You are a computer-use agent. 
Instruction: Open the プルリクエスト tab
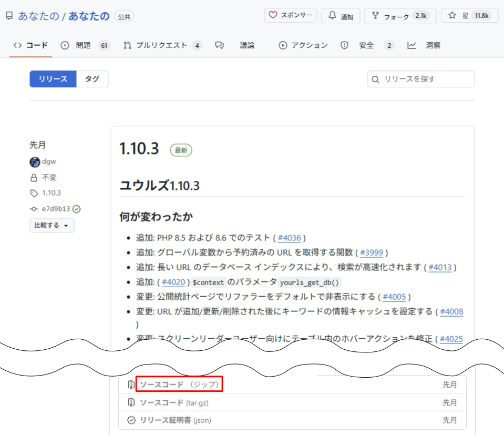[x=162, y=45]
